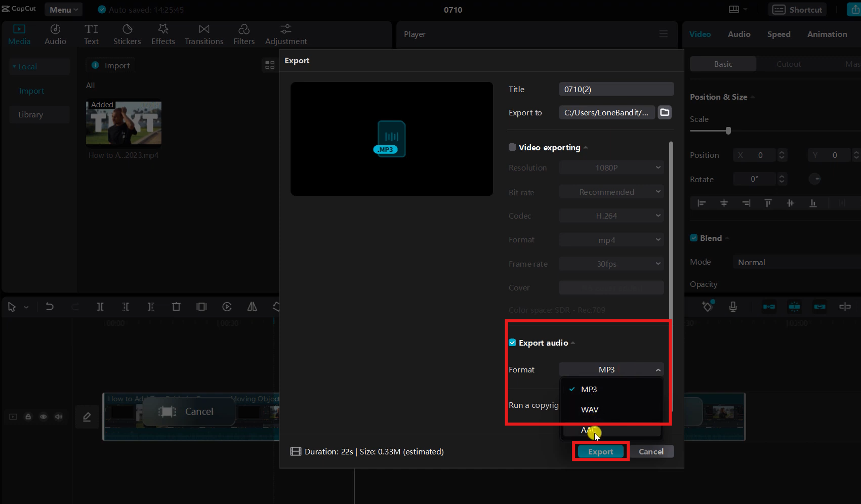Select the delete clip icon
Viewport: 861px width, 504px height.
click(176, 306)
